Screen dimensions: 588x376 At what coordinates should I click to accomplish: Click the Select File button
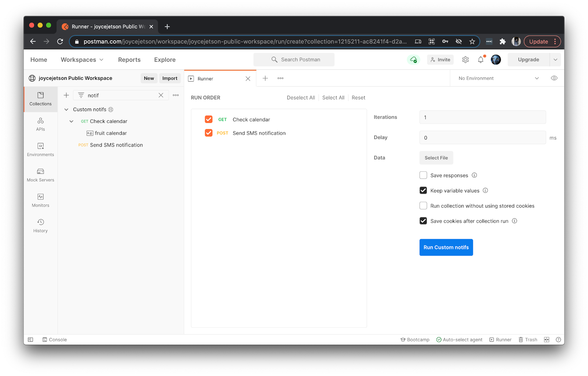436,158
